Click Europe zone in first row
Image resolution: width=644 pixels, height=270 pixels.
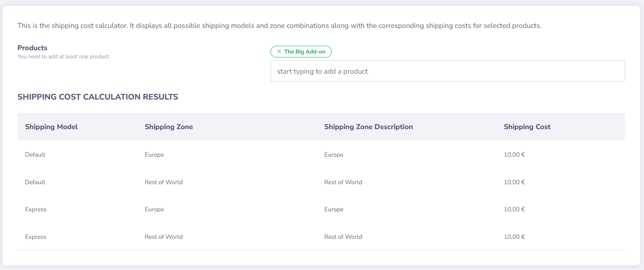tap(154, 155)
